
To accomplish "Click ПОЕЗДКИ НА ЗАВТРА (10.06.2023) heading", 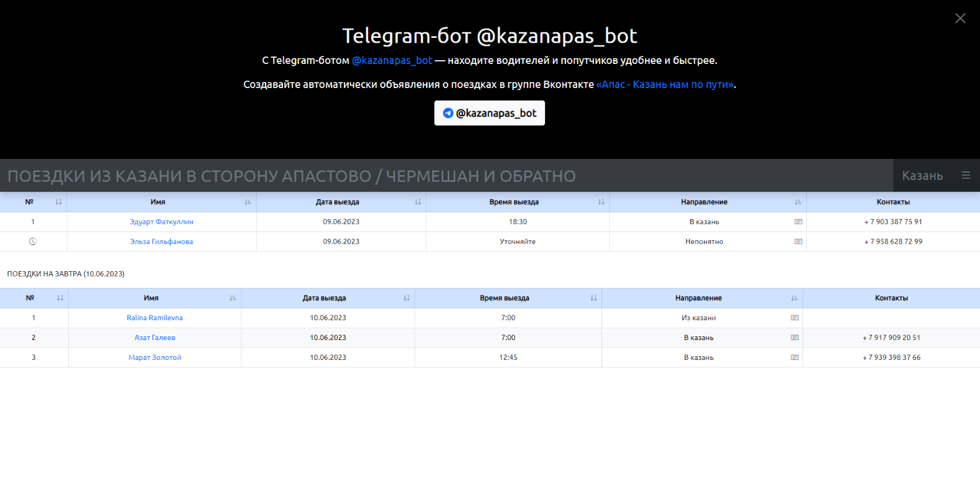I will [66, 274].
